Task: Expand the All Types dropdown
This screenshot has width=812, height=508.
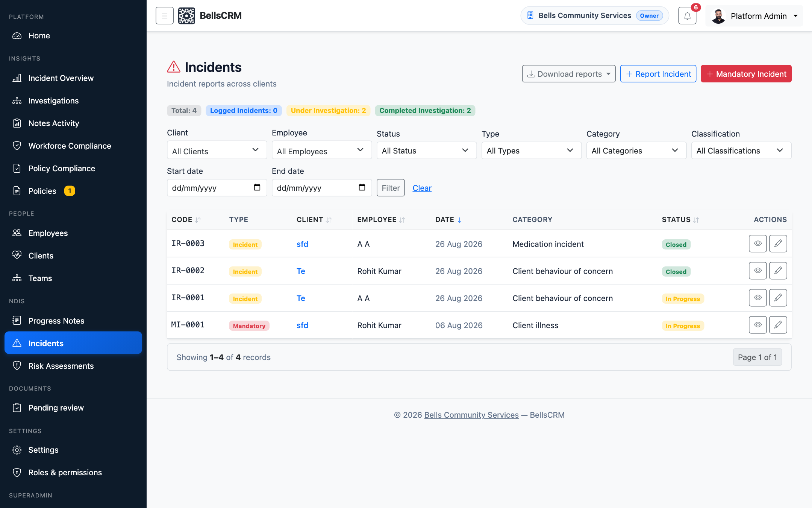Action: click(532, 151)
